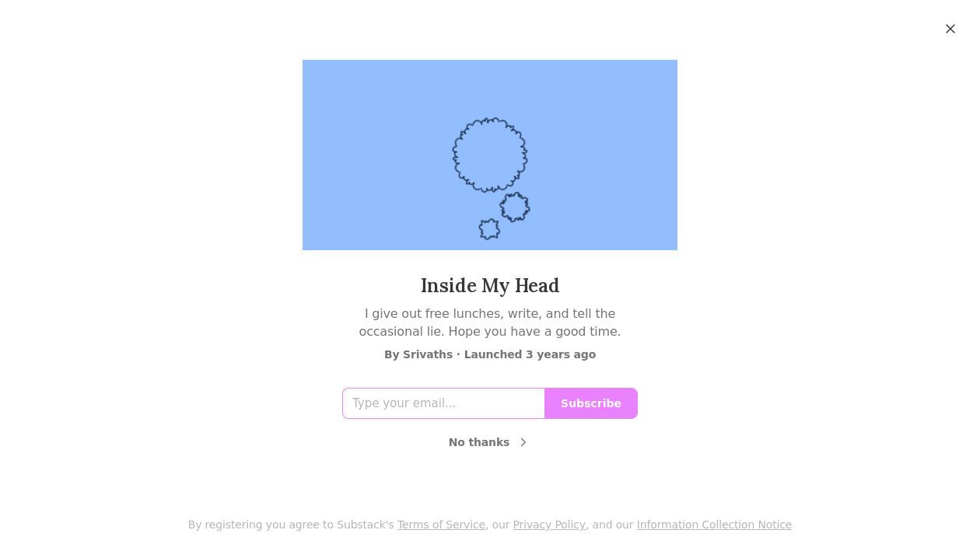
Task: Click the 'Launched 3 years ago' text
Action: click(x=530, y=354)
